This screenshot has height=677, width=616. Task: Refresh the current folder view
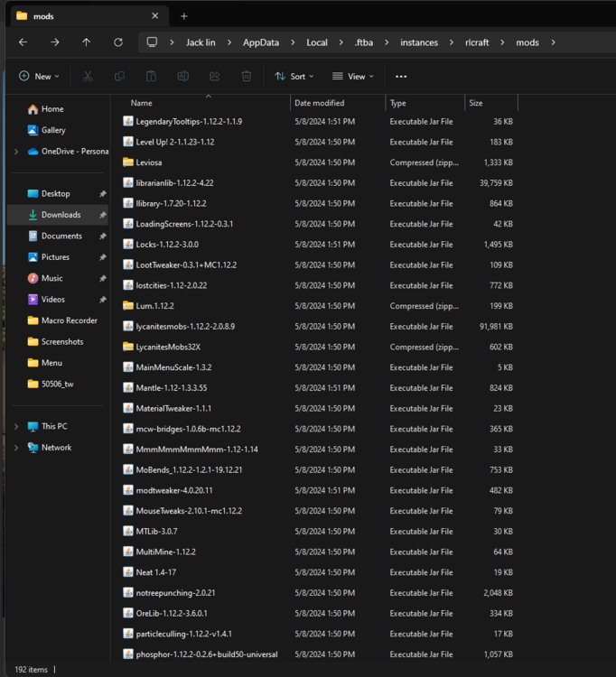tap(117, 42)
